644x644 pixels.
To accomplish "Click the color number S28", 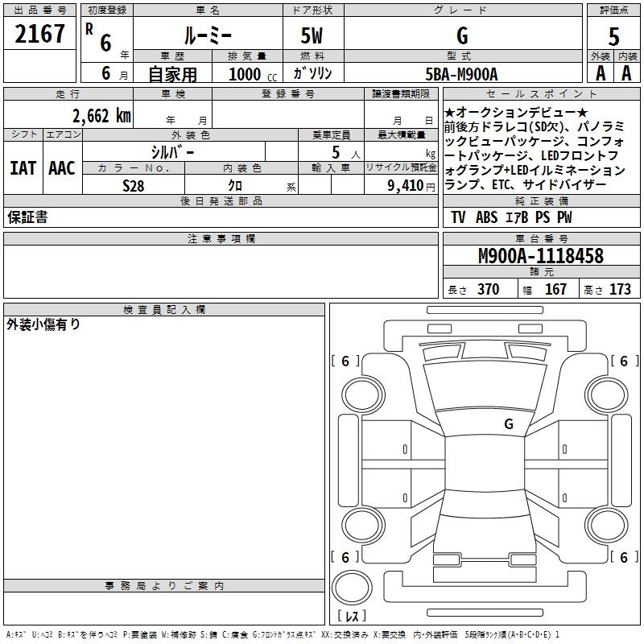I will [x=134, y=186].
